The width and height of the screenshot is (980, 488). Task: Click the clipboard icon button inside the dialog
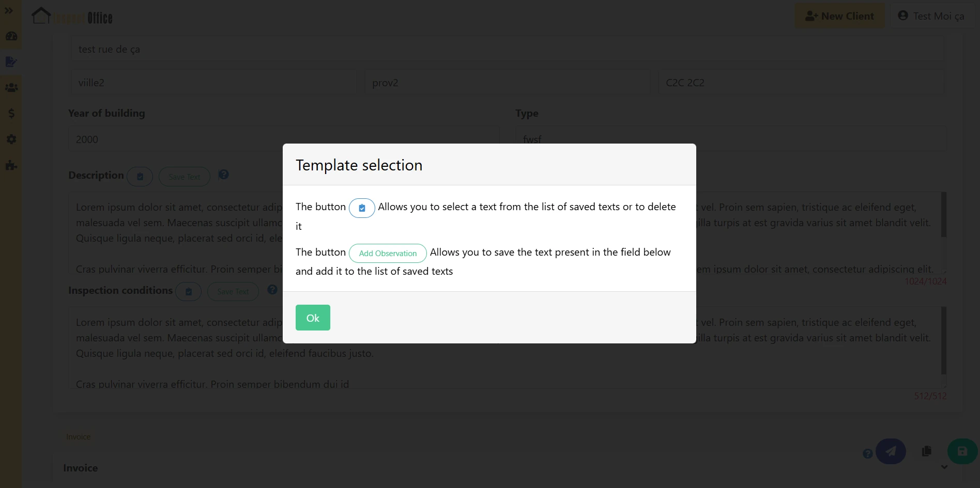tap(362, 208)
